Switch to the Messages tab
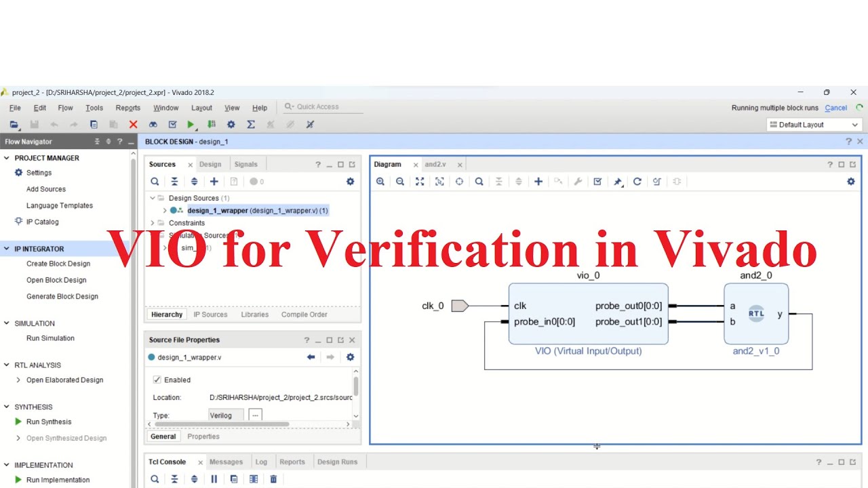Viewport: 868px width, 488px height. pos(226,462)
